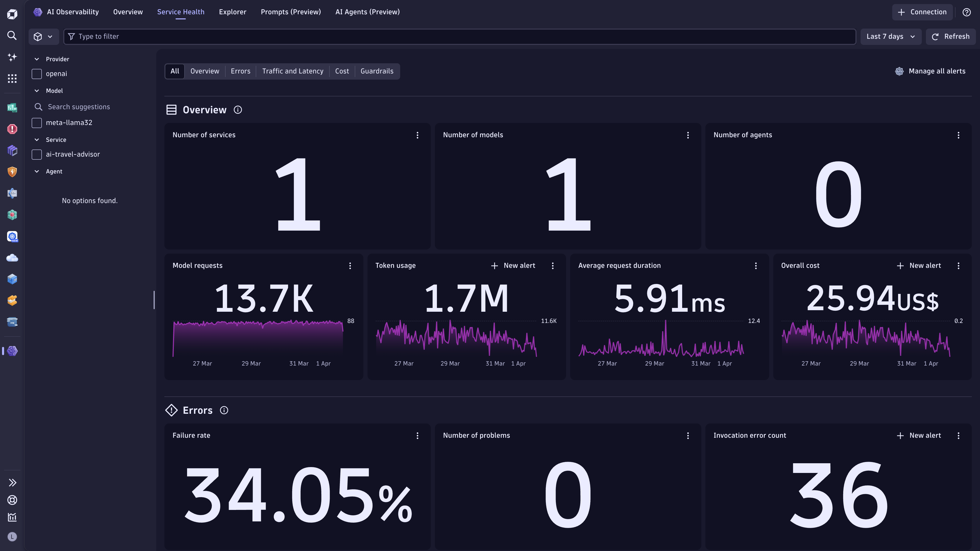Open the Guardrails tab
Image resolution: width=980 pixels, height=551 pixels.
(x=377, y=71)
